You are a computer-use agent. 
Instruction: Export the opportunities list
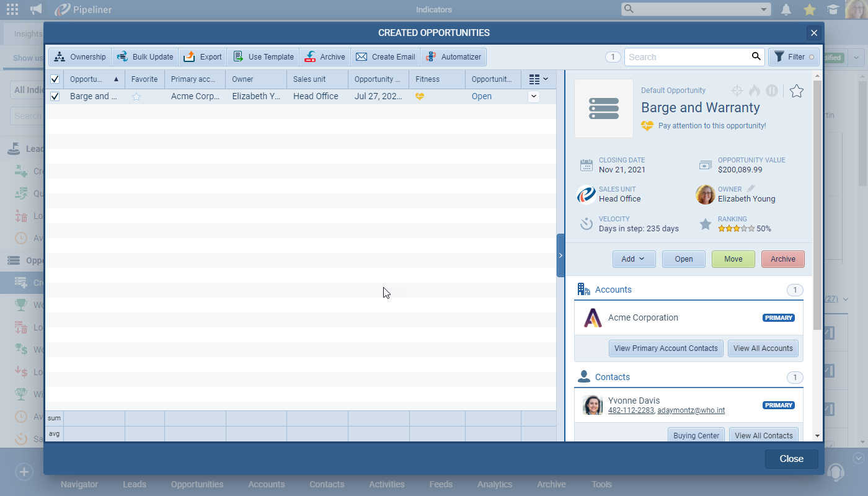[202, 56]
